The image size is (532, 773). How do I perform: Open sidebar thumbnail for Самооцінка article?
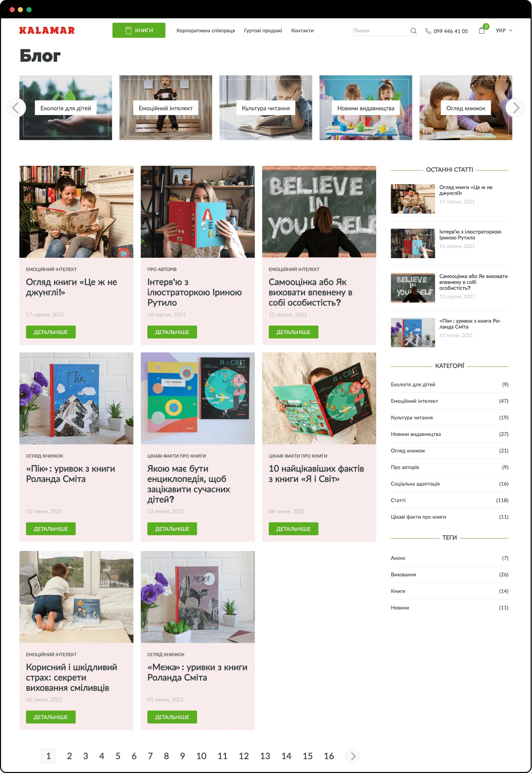point(412,288)
